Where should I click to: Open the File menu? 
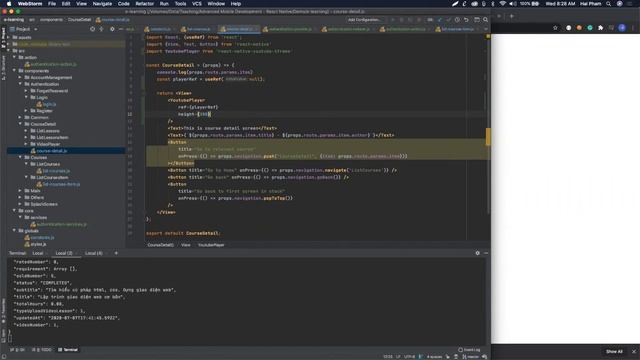tap(52, 4)
